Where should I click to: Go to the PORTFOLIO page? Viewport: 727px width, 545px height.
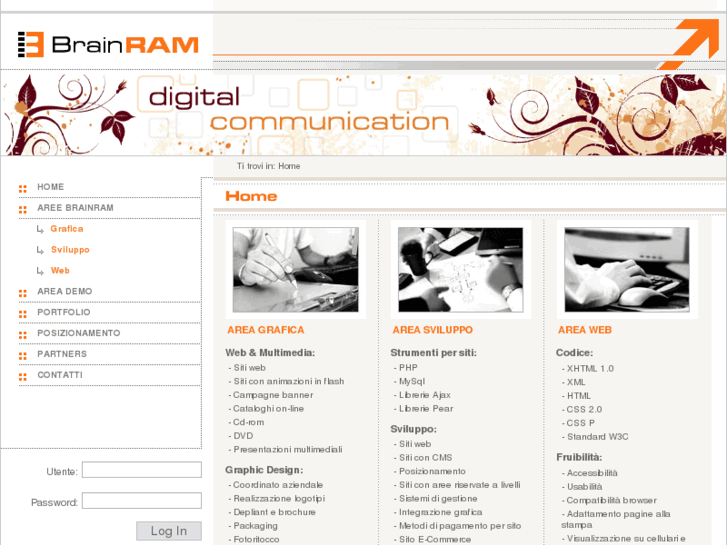tap(64, 312)
